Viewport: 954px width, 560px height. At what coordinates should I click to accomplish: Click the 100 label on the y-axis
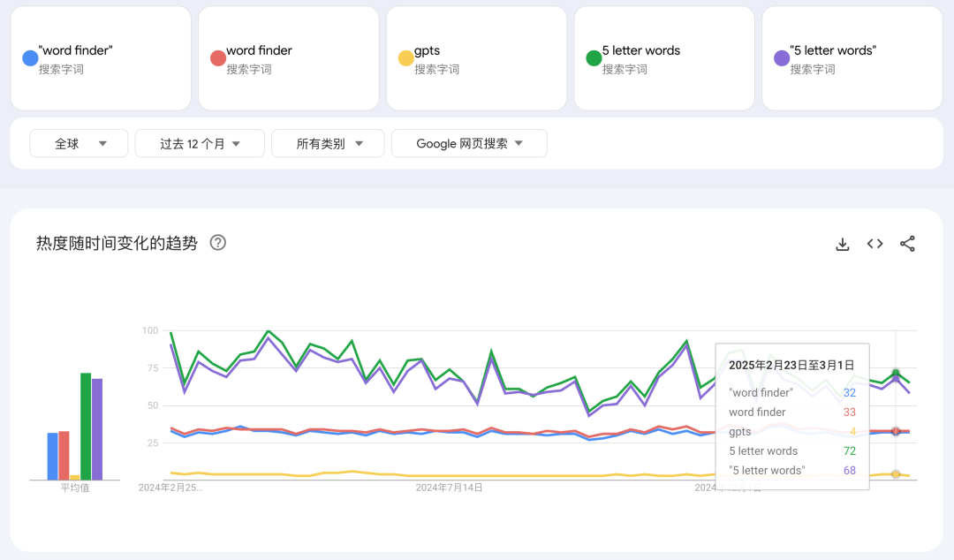coord(150,330)
